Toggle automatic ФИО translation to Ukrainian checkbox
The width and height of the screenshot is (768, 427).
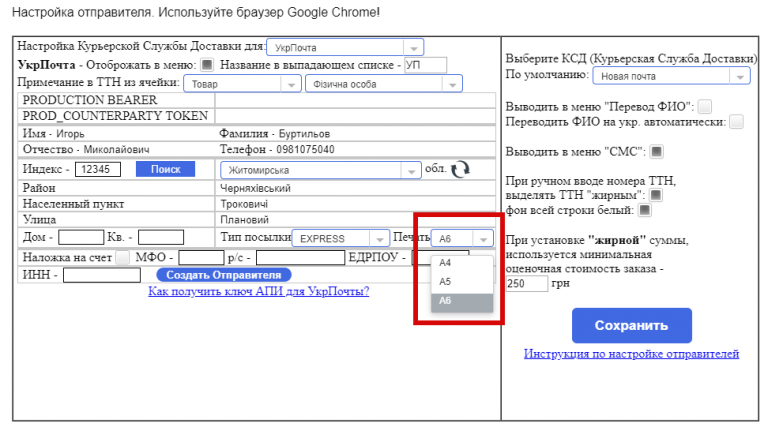736,122
